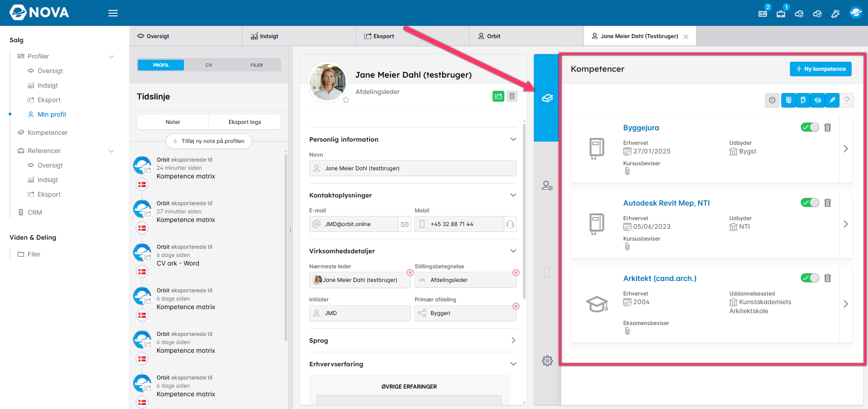Image resolution: width=868 pixels, height=409 pixels.
Task: Toggle the syringe vaccination filter
Action: (x=832, y=100)
